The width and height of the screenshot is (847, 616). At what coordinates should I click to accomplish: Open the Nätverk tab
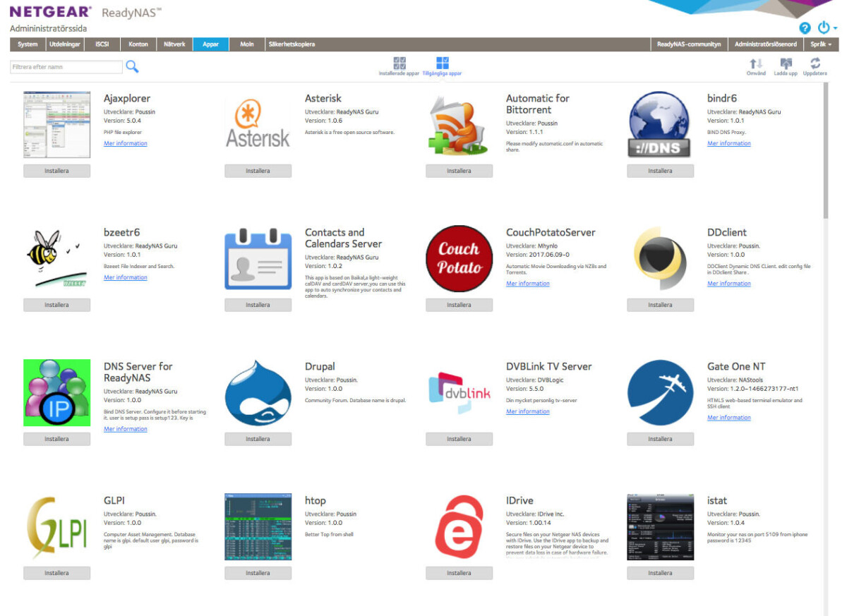pyautogui.click(x=174, y=44)
